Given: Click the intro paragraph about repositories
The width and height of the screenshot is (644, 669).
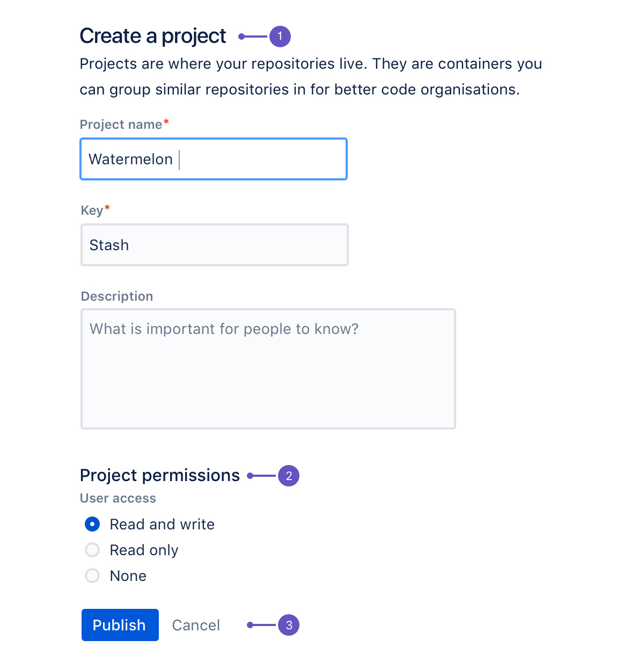Looking at the screenshot, I should [x=311, y=76].
